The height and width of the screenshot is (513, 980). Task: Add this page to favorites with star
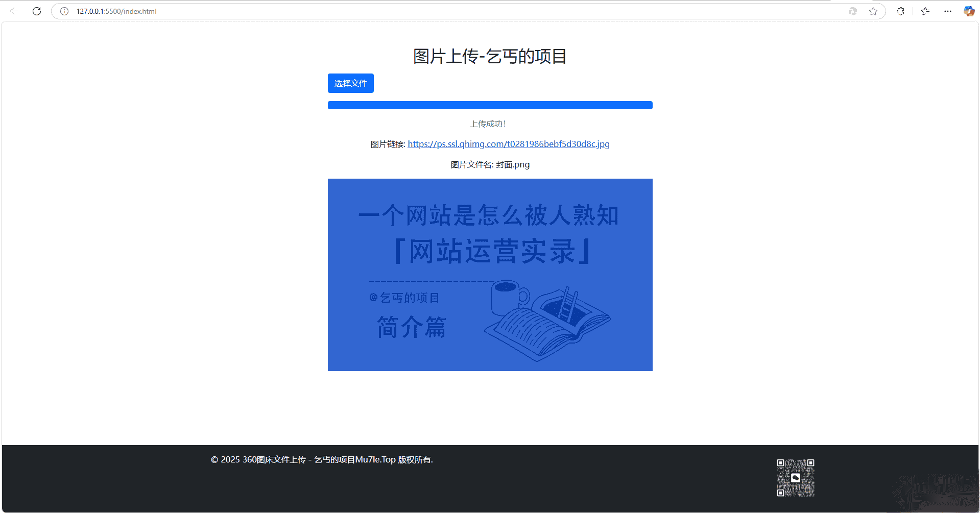pyautogui.click(x=873, y=11)
